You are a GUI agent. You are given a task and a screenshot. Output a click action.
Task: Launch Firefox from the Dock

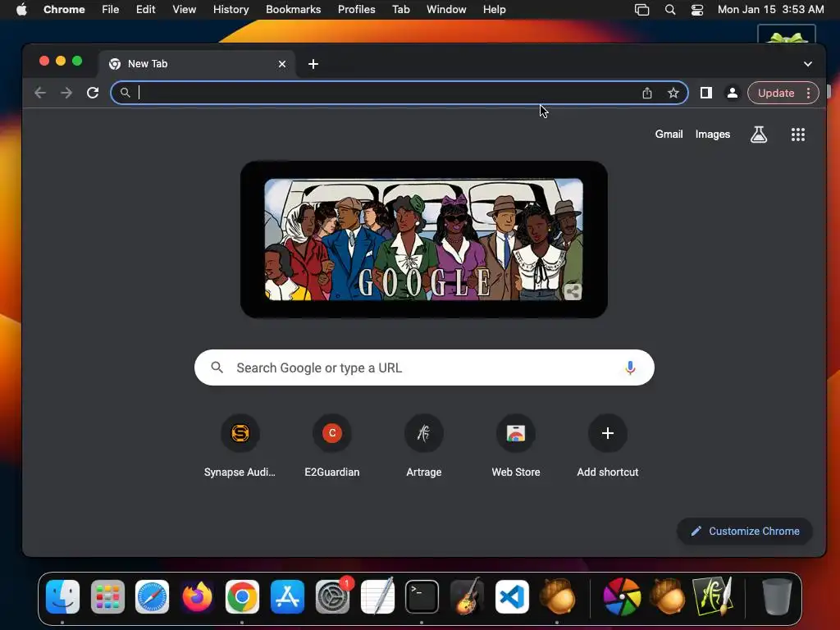pos(197,596)
